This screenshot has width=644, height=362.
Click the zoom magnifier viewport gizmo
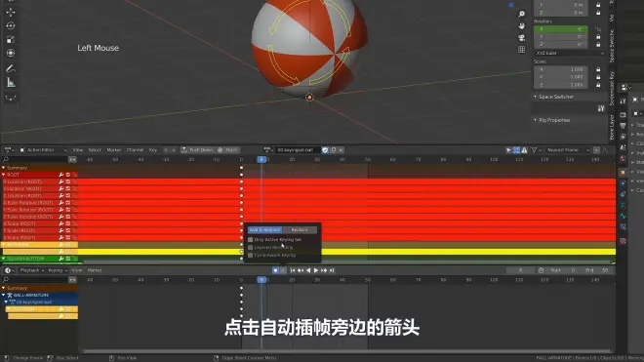(x=522, y=15)
